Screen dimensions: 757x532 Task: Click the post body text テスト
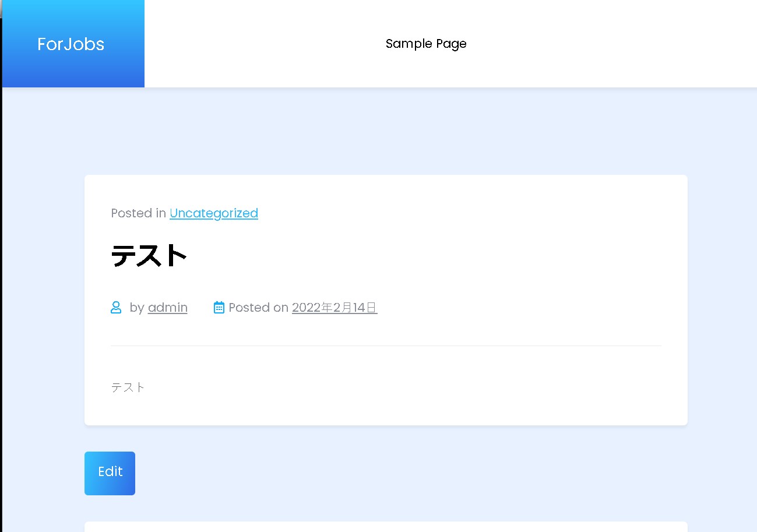[x=127, y=387]
